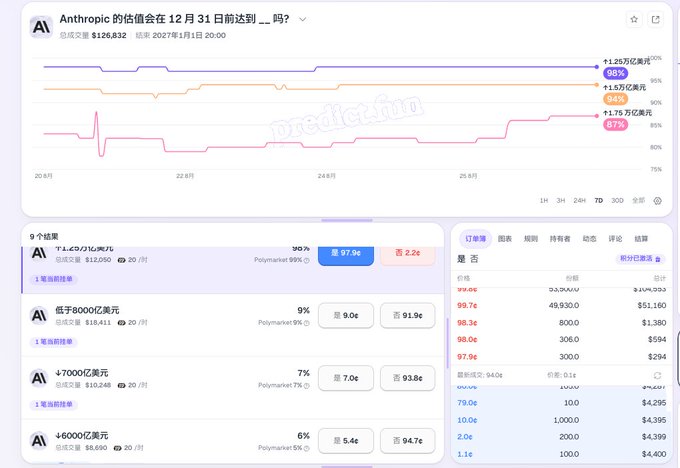Image resolution: width=680 pixels, height=468 pixels.
Task: Click the 94% orange chart label
Action: tap(615, 99)
